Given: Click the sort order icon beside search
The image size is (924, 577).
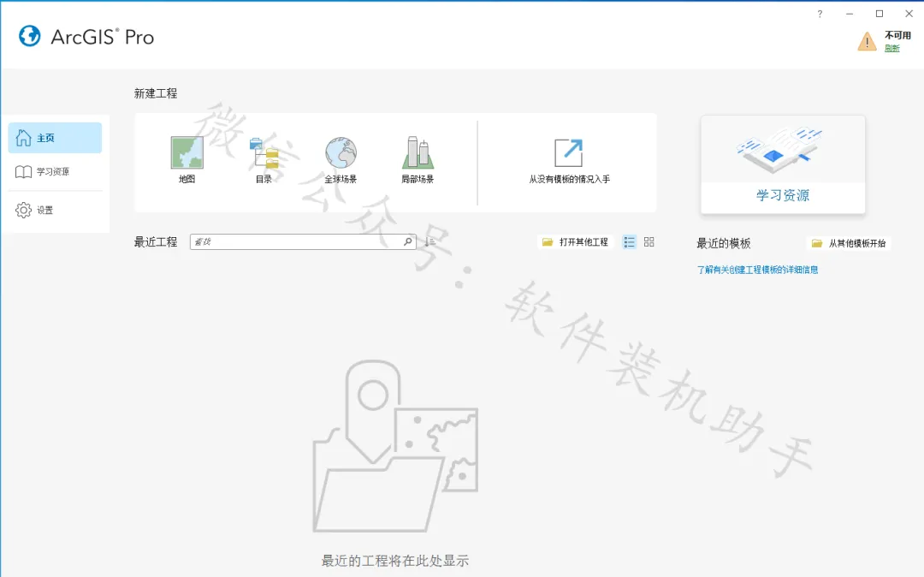Looking at the screenshot, I should 430,241.
